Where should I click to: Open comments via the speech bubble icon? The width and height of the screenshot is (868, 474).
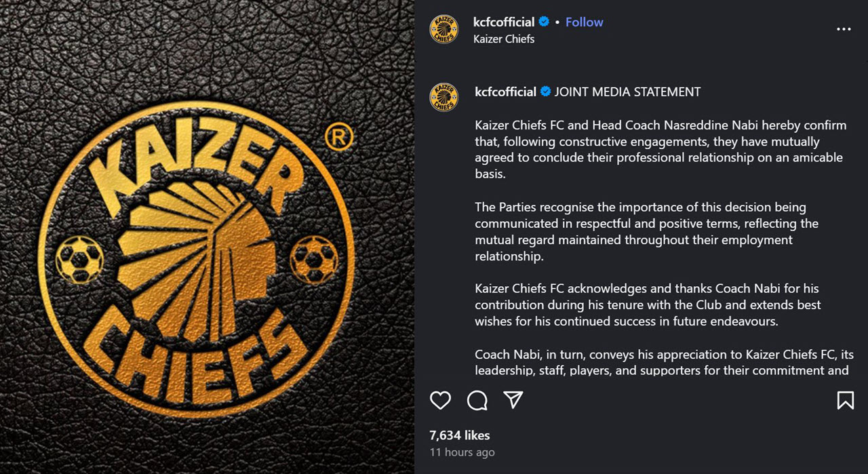click(x=477, y=400)
